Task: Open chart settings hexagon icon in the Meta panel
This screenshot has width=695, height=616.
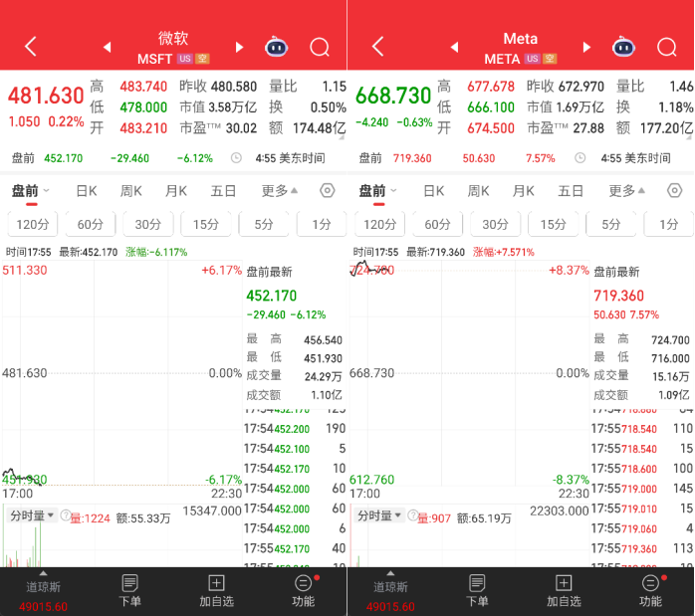Action: 675,191
